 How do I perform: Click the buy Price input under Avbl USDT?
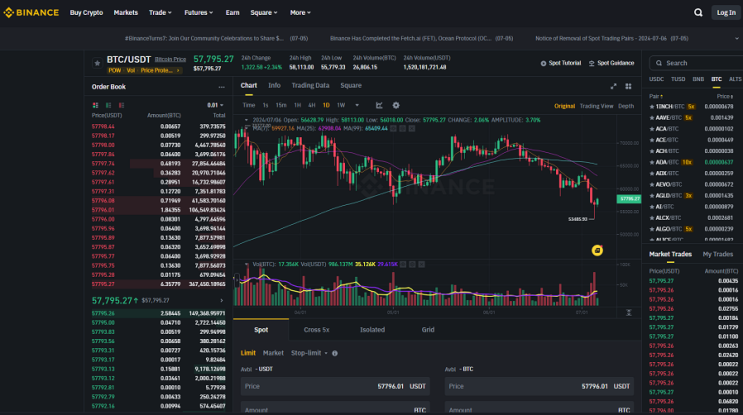[x=335, y=387]
